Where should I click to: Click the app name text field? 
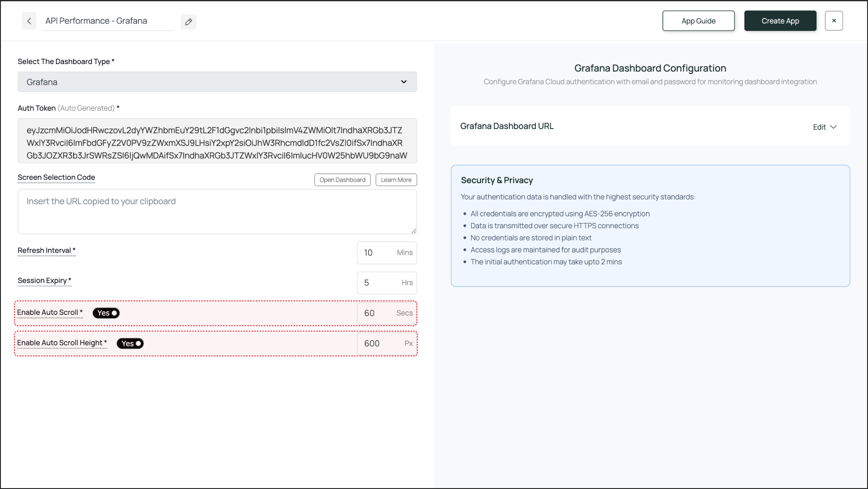pos(108,21)
